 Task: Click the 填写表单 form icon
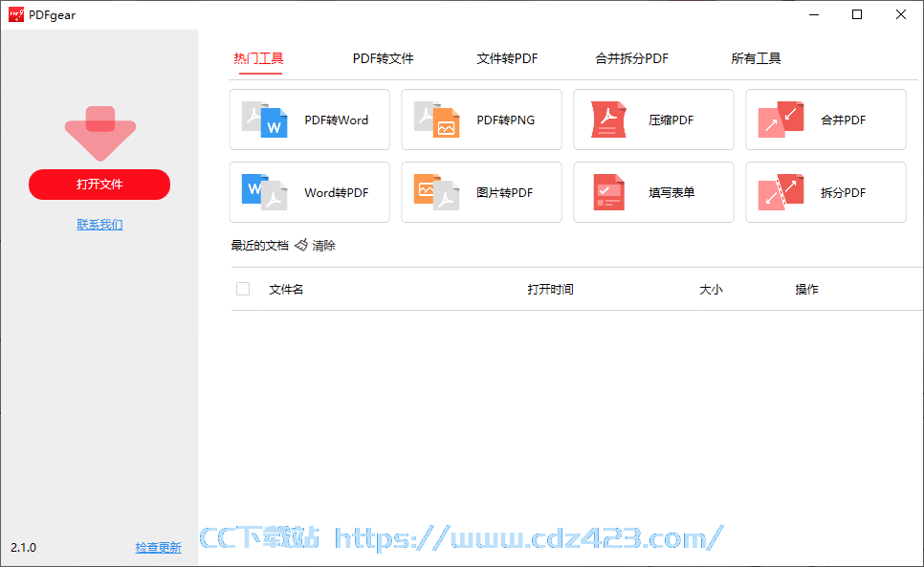[608, 192]
